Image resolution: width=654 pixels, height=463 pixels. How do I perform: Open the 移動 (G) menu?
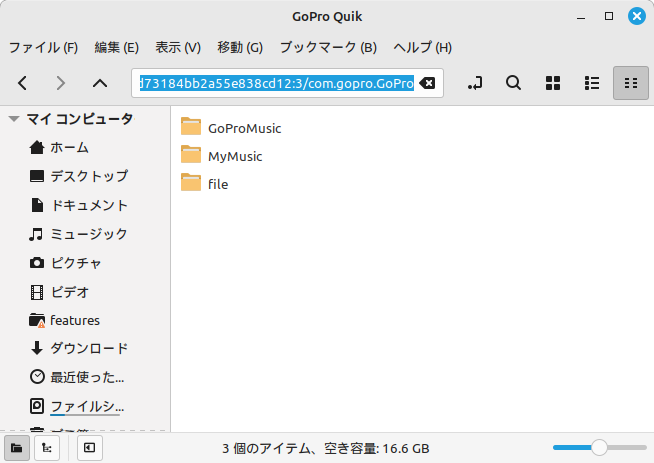tap(240, 47)
